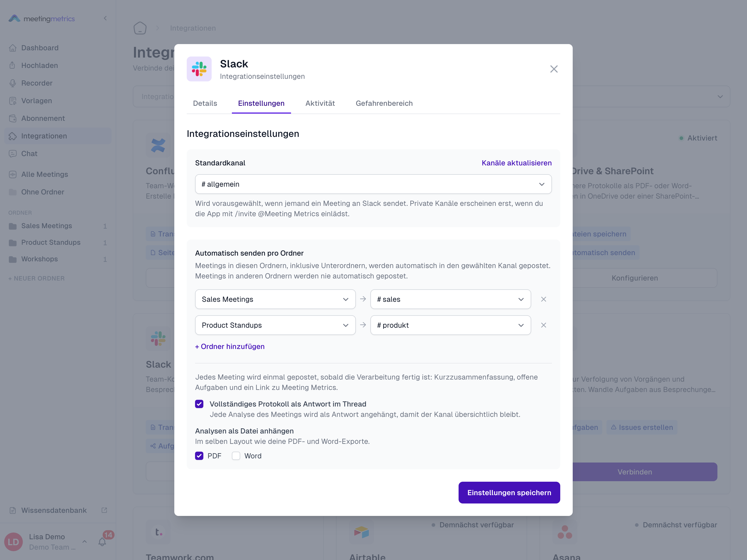
Task: Open the # produkt channel dropdown
Action: click(x=451, y=325)
